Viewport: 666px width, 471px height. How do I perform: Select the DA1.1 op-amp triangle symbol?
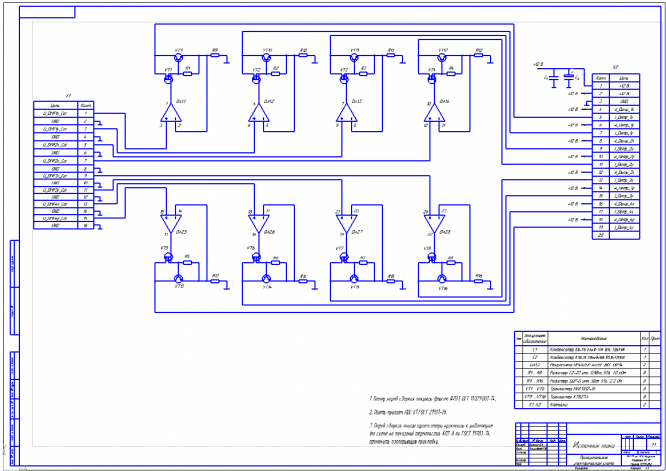point(171,113)
